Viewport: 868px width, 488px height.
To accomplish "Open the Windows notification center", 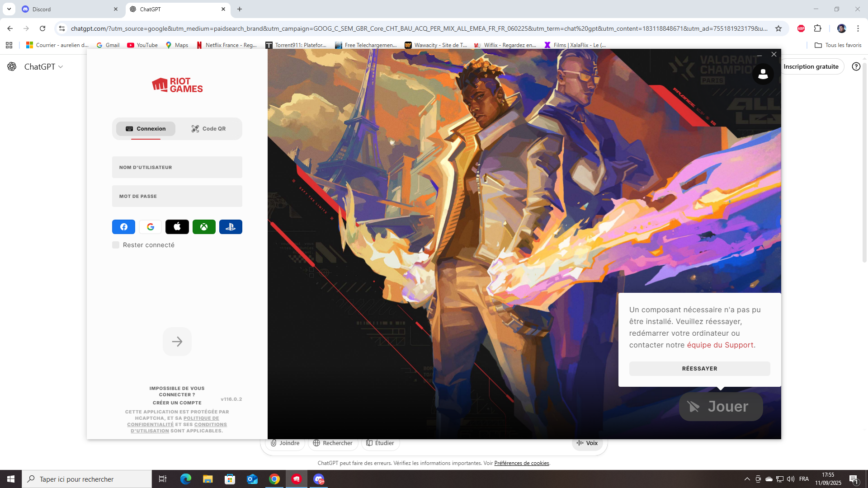I will pyautogui.click(x=854, y=479).
